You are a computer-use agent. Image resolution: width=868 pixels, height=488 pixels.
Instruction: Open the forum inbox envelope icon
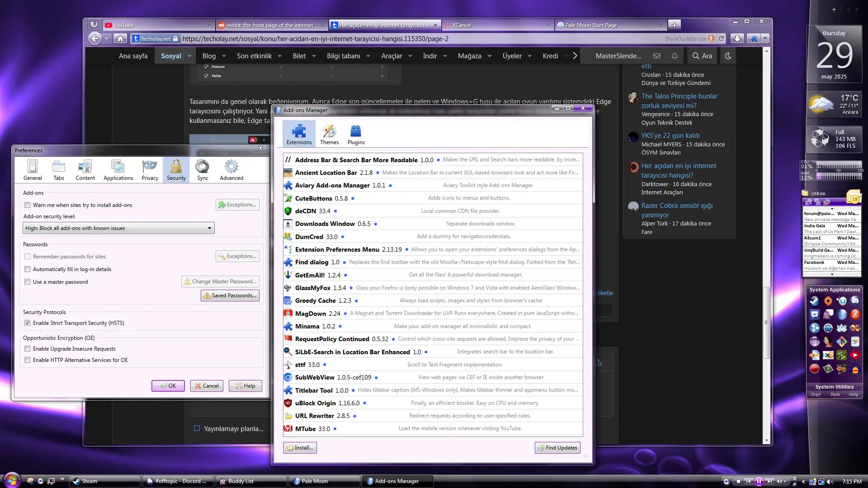[x=657, y=56]
